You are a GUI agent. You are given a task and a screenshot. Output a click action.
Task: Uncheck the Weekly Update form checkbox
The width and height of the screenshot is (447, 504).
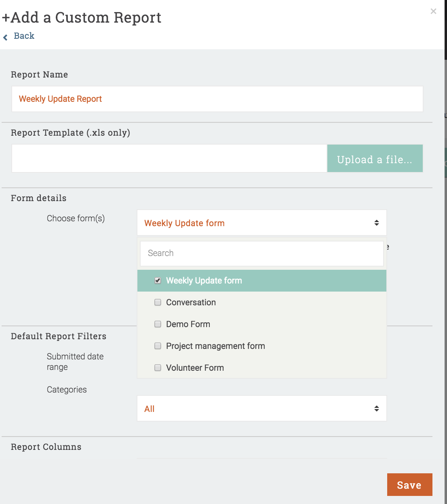pos(158,281)
